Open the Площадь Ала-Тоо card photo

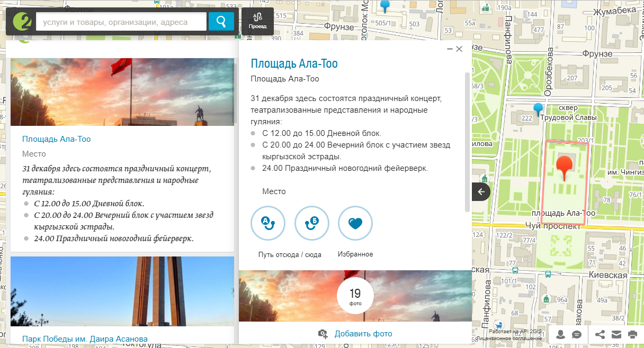coord(122,92)
